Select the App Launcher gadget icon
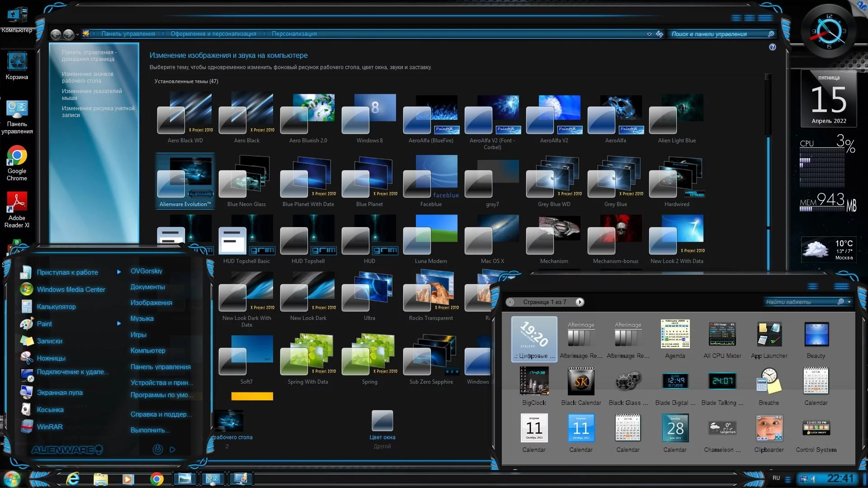Viewport: 868px width, 488px height. [x=769, y=335]
